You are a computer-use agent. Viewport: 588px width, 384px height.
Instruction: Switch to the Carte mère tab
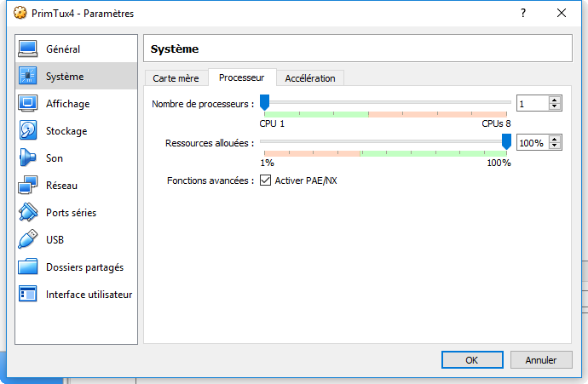pyautogui.click(x=176, y=78)
